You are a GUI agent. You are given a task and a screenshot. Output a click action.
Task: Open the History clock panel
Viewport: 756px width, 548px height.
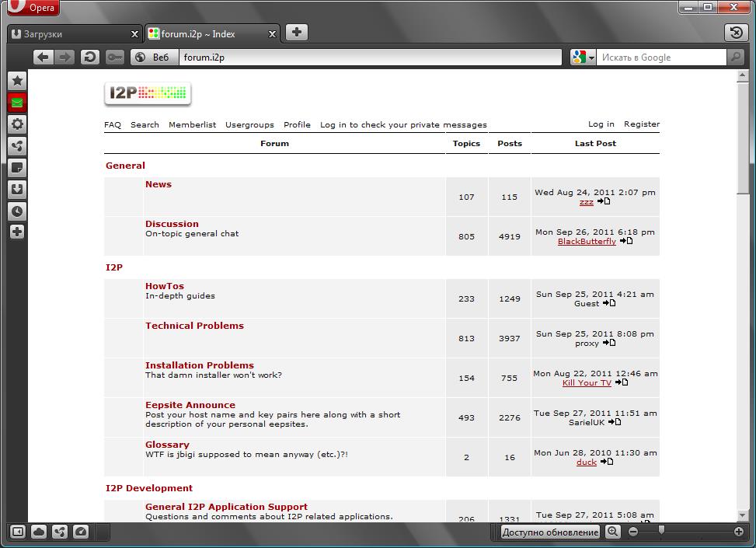[17, 211]
